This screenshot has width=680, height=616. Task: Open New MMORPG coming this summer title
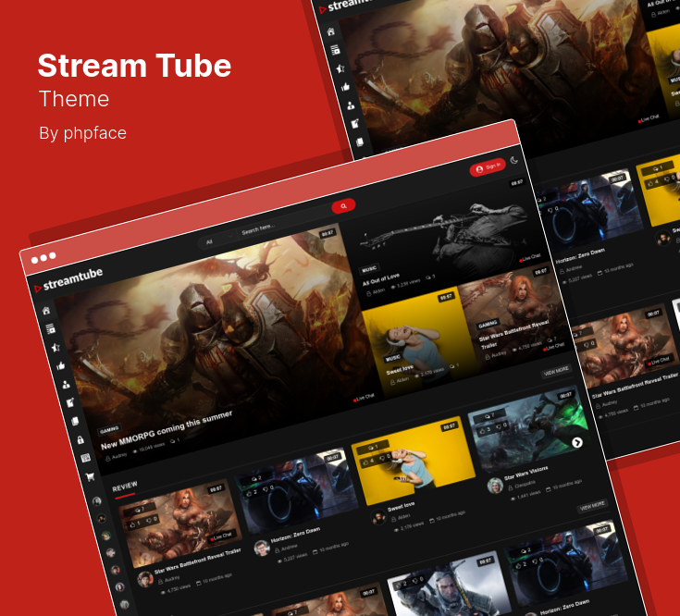click(x=167, y=430)
